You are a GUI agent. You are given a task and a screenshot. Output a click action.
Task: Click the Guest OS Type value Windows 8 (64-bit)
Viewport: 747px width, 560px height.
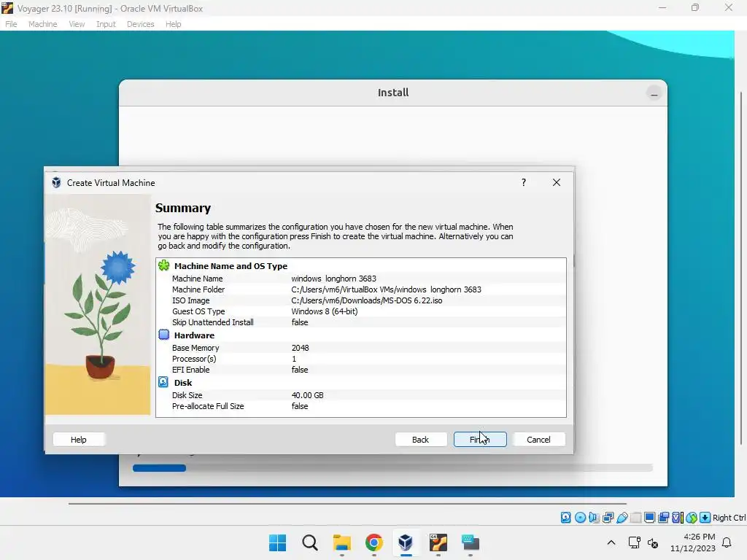coord(325,311)
